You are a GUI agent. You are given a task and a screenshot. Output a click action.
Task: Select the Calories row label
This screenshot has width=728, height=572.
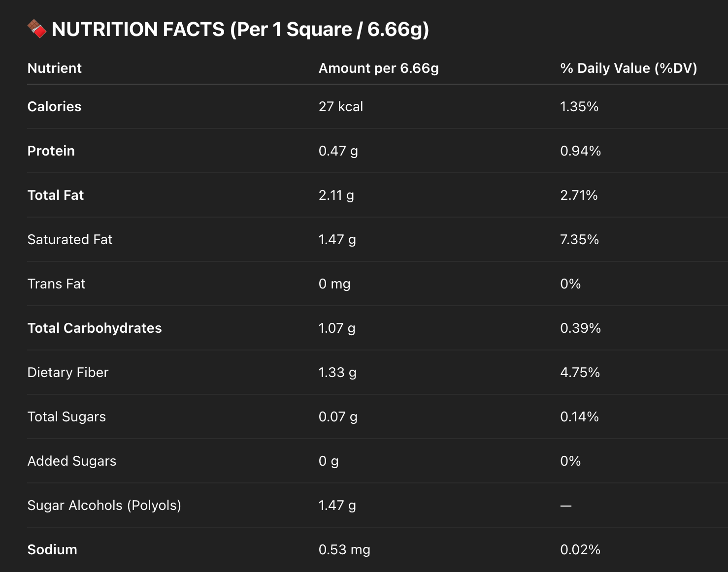tap(55, 106)
